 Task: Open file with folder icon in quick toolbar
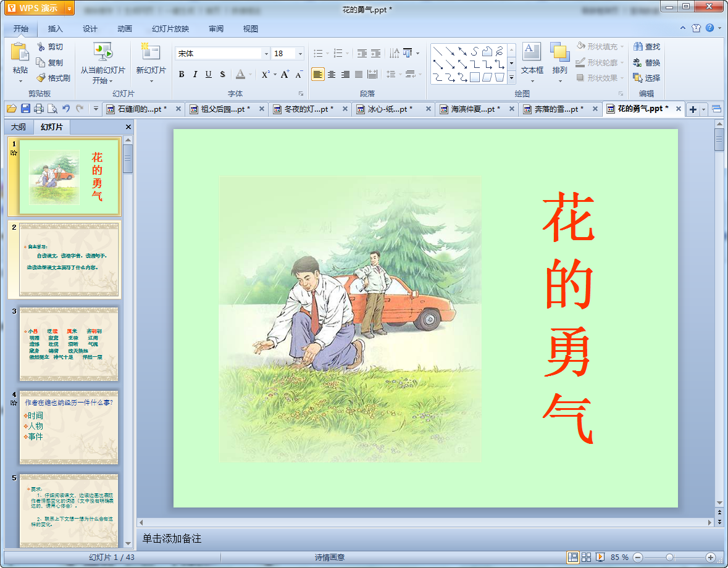tap(12, 109)
